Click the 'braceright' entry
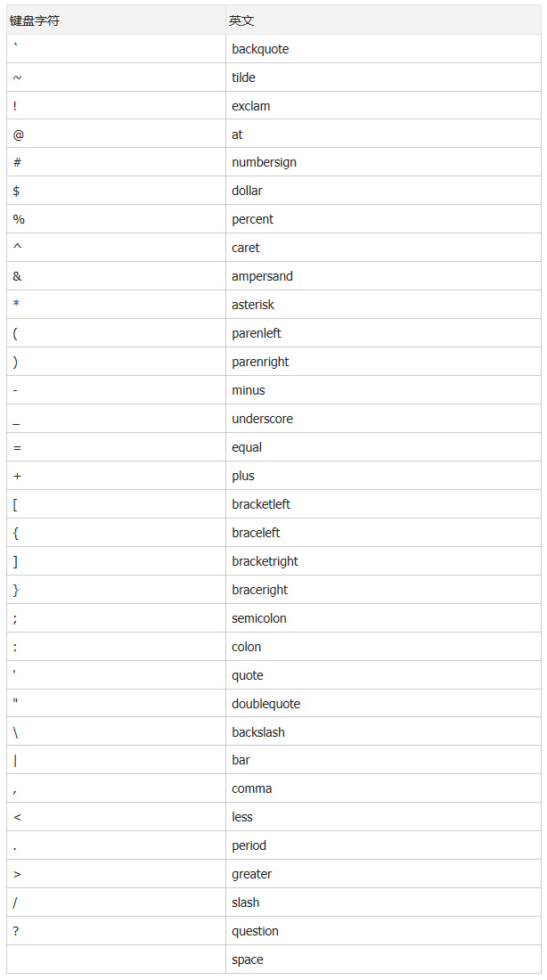 point(259,590)
